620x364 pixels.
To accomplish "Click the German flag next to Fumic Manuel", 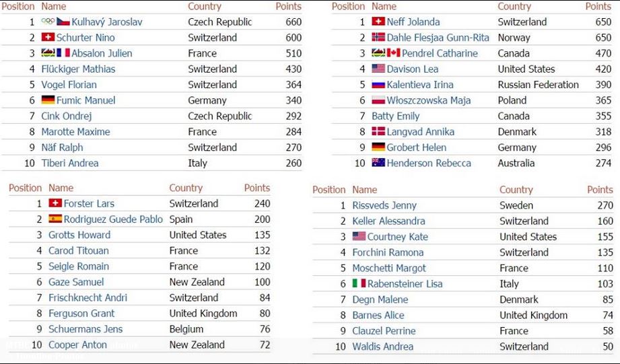I will click(48, 100).
